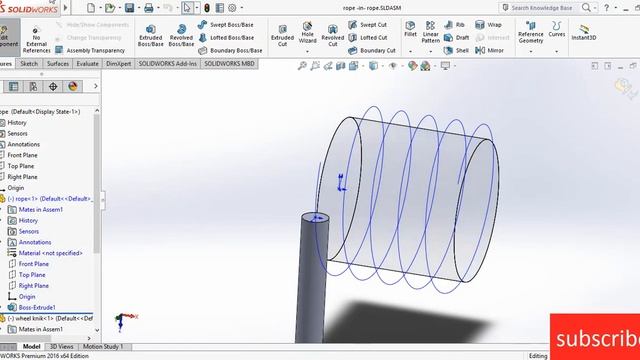Open the Surfaces tab
Viewport: 640px width, 360px height.
pos(58,64)
